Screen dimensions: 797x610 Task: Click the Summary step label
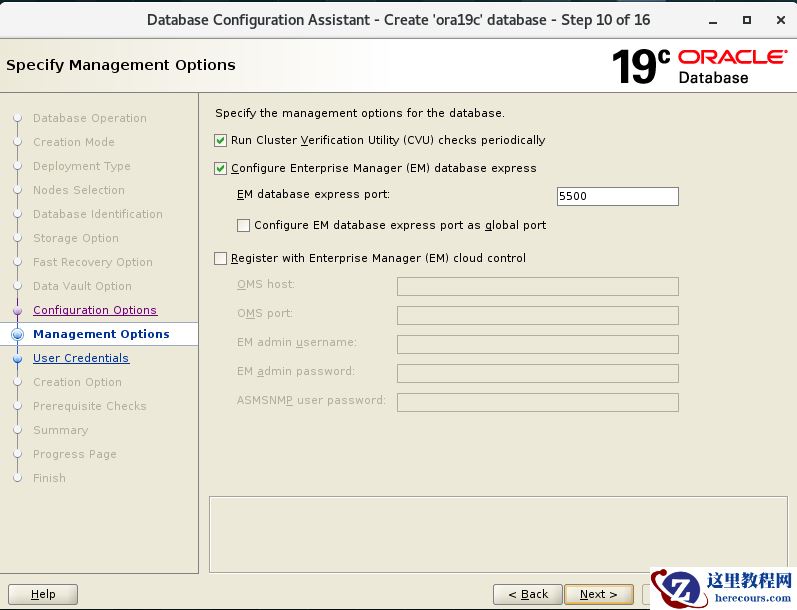click(x=60, y=430)
